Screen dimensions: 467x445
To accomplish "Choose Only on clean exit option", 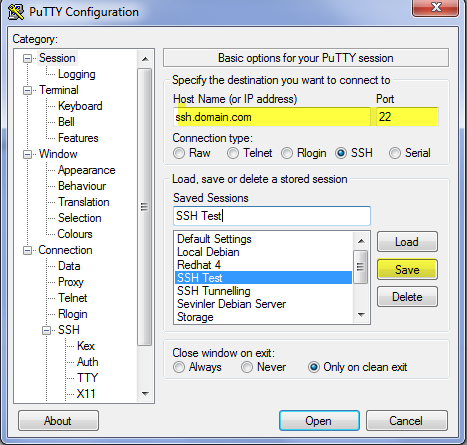I will click(x=314, y=367).
